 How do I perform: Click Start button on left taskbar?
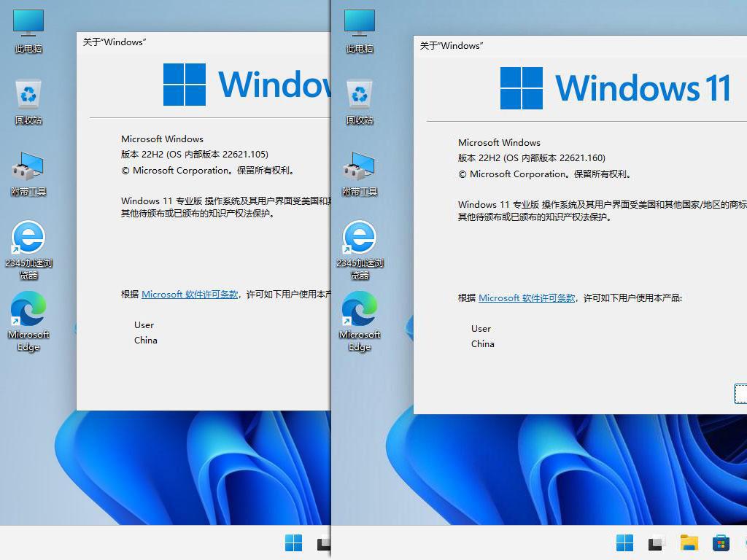(x=293, y=542)
